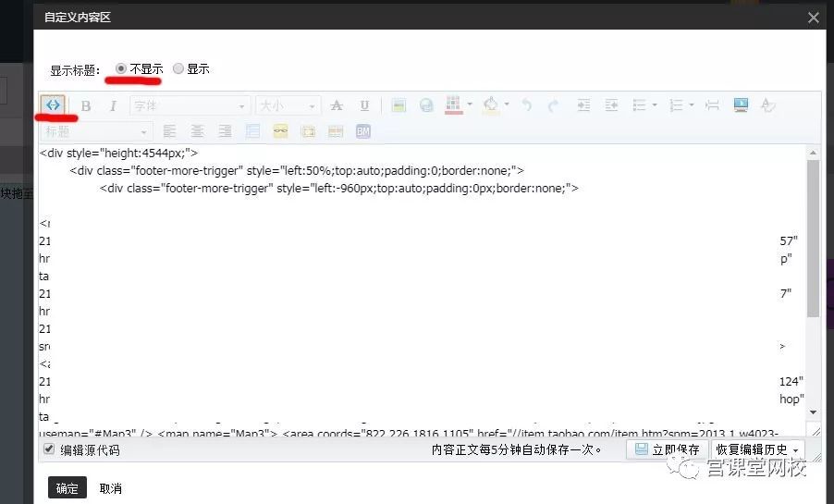Click the redo arrow icon
This screenshot has height=504, width=834.
(x=553, y=105)
